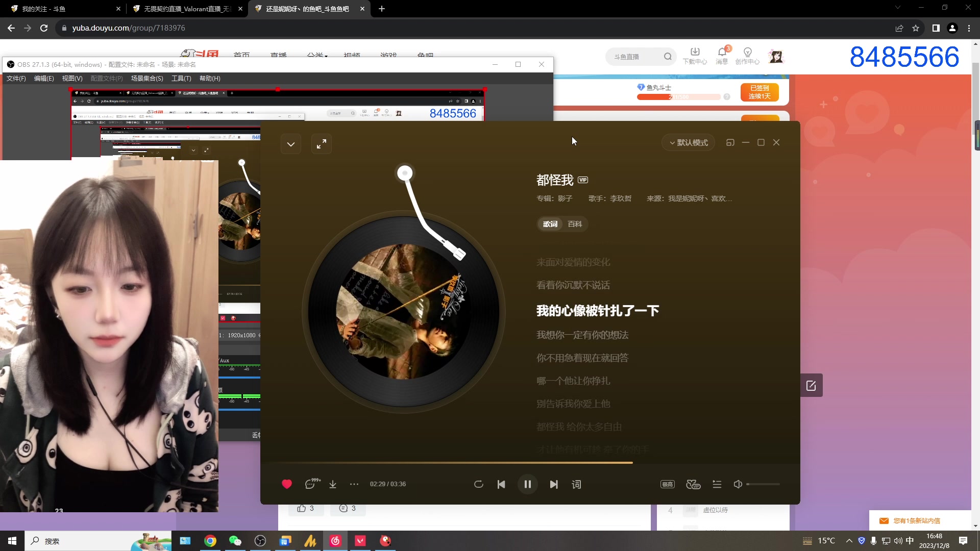Click the floating edit post button

[x=811, y=386]
